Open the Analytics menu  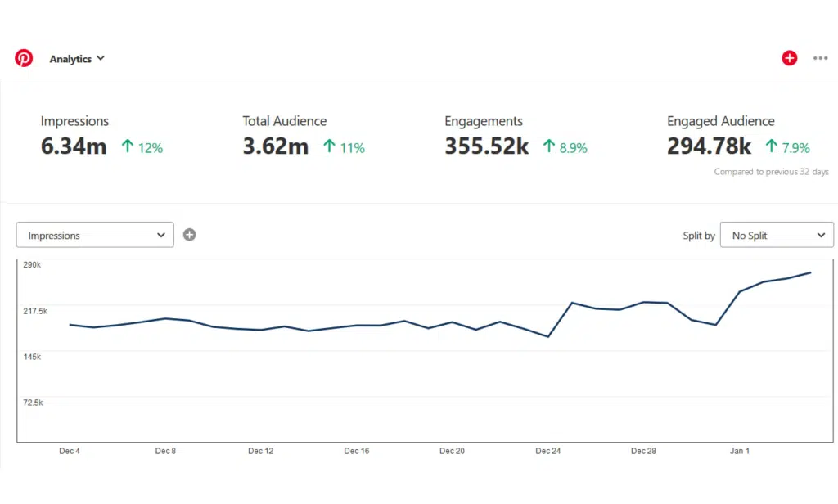(x=70, y=59)
